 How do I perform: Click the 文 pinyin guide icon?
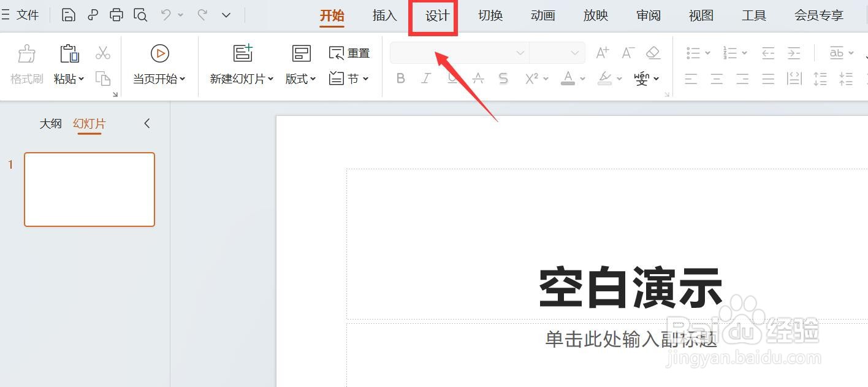pyautogui.click(x=642, y=79)
